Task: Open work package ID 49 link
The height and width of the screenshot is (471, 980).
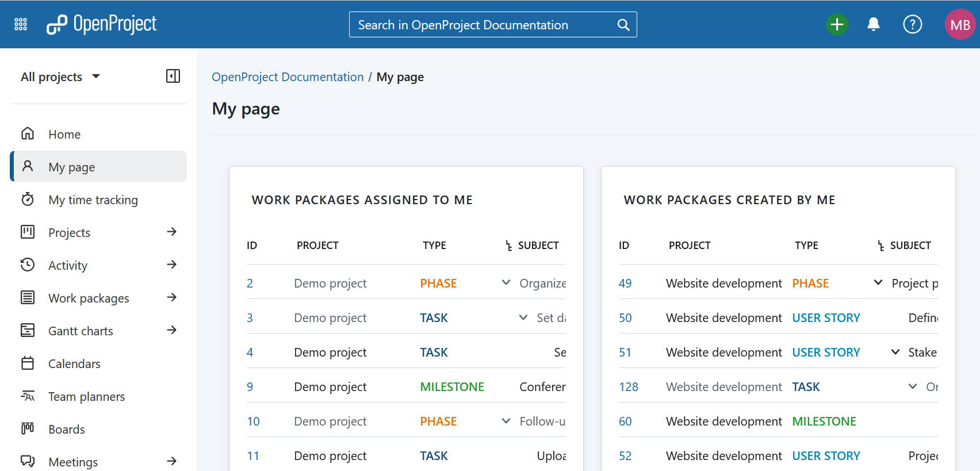Action: (x=625, y=283)
